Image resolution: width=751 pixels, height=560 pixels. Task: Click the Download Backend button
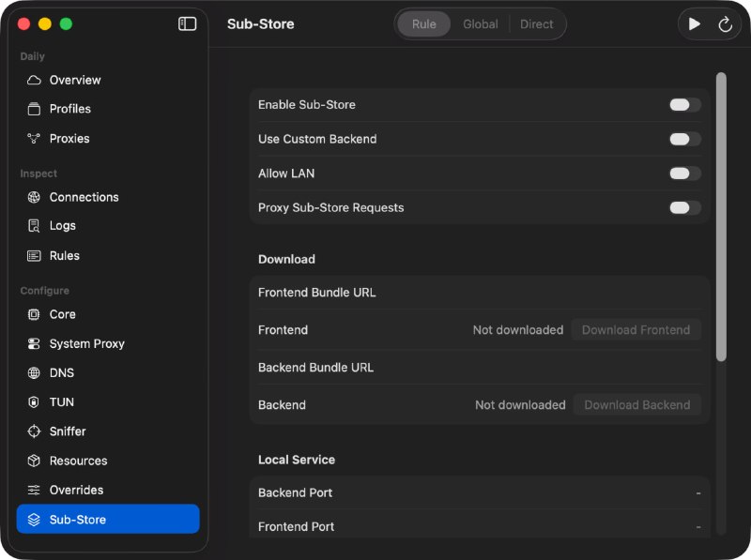coord(637,405)
